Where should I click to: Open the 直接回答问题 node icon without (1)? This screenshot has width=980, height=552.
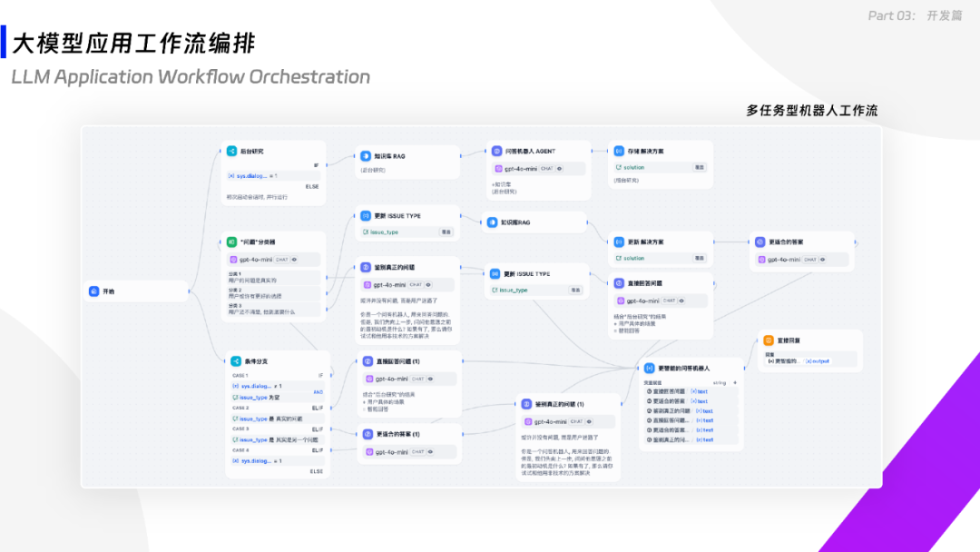click(x=619, y=283)
